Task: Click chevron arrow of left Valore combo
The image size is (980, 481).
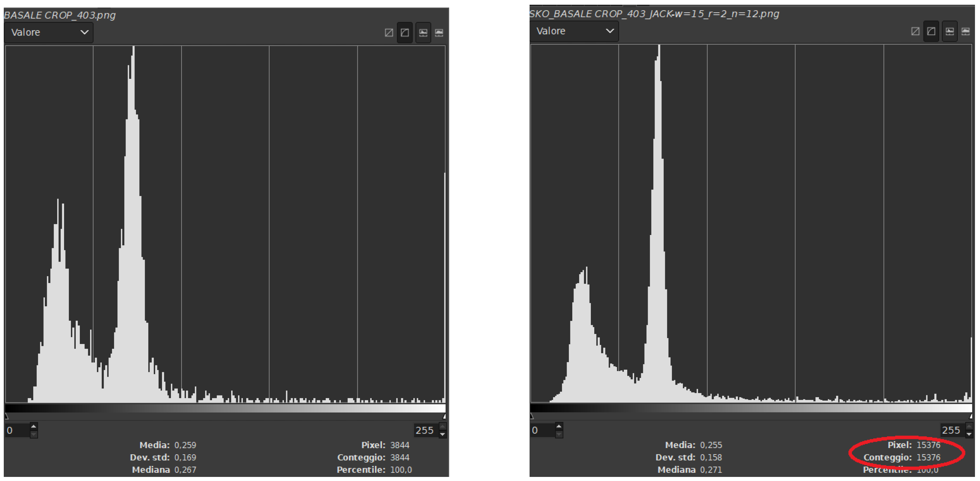Action: click(84, 32)
